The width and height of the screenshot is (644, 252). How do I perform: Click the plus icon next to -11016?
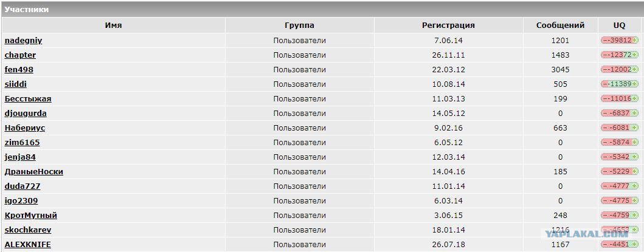635,99
